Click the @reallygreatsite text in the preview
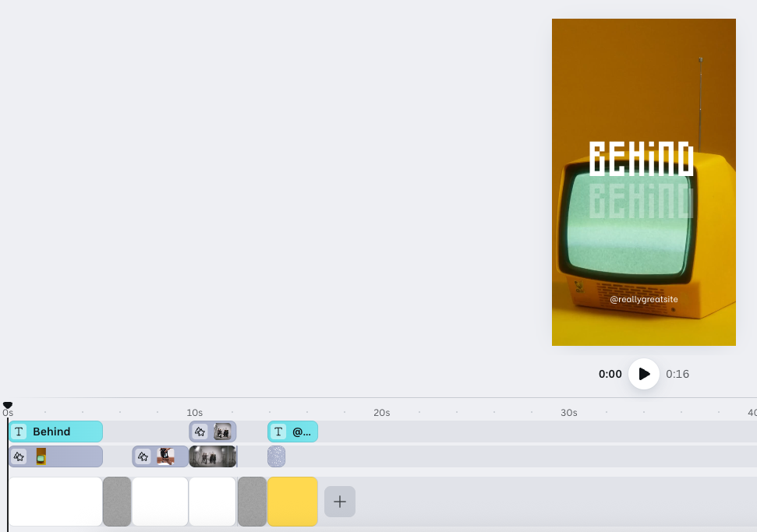757x532 pixels. tap(643, 299)
